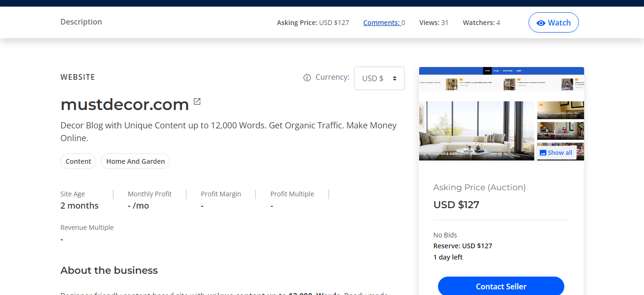Click the 'WEBSITE' label
644x295 pixels.
(x=78, y=77)
